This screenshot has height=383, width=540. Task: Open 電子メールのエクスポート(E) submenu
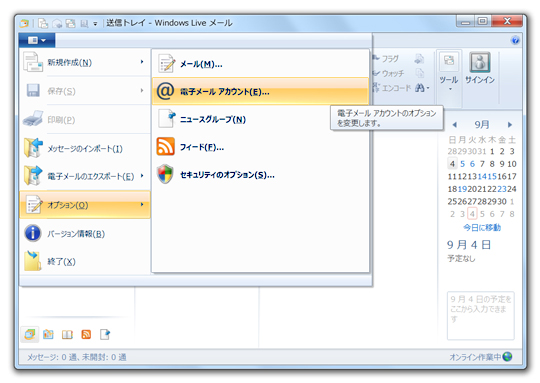pos(85,176)
